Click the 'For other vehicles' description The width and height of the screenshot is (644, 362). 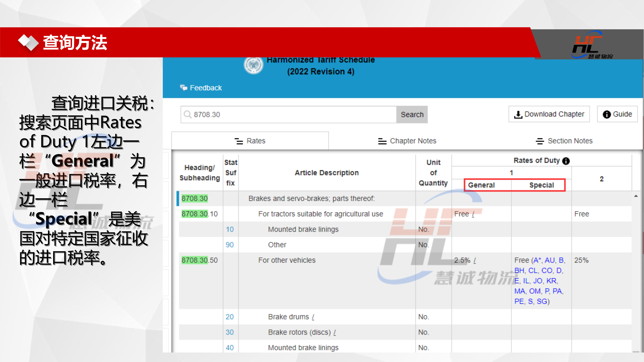287,260
